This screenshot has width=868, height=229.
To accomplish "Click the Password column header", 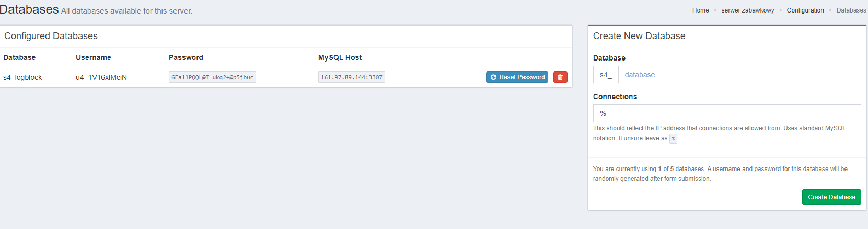I will coord(186,57).
